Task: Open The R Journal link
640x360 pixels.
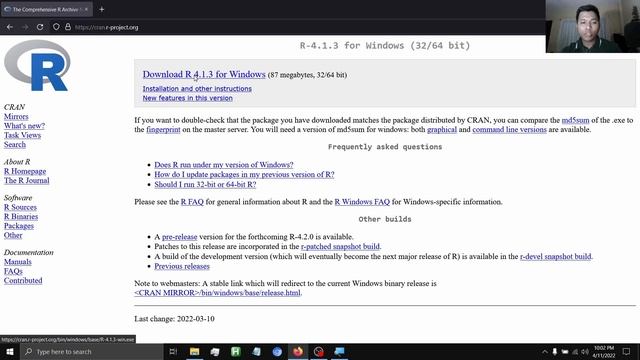Action: point(27,180)
